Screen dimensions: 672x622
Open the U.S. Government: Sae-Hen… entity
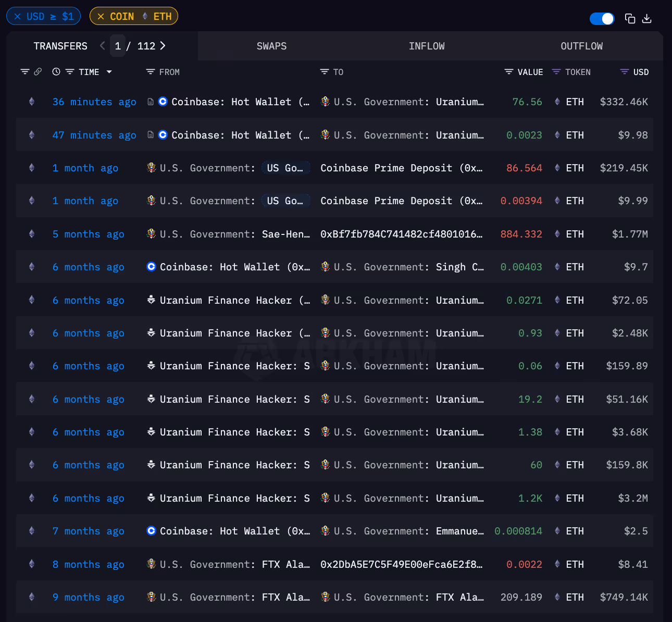coord(235,234)
